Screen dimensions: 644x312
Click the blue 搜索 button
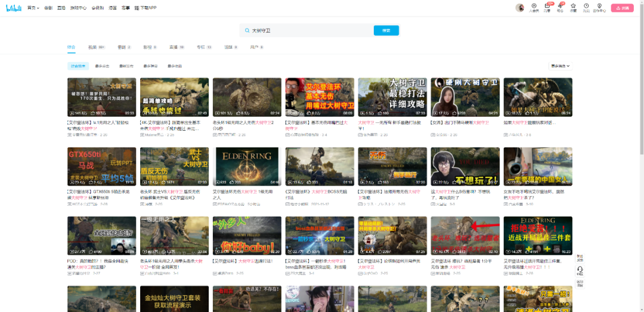tap(386, 30)
